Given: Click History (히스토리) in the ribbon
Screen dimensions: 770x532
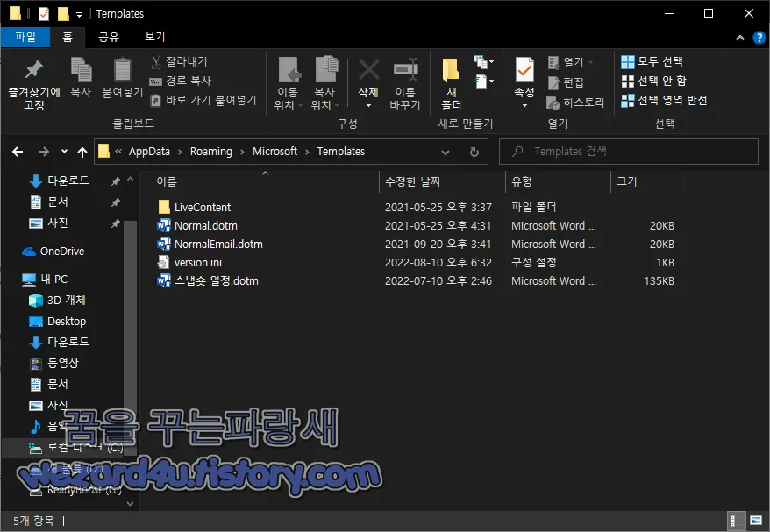Looking at the screenshot, I should (x=575, y=103).
